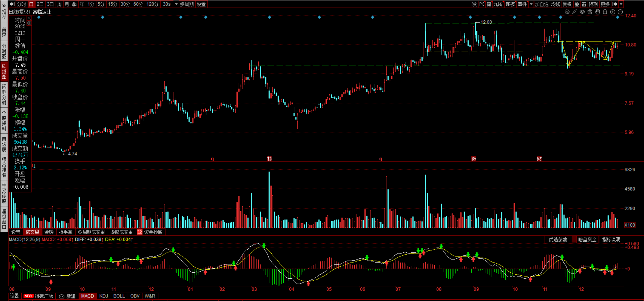
Task: Select the drawing pen tool icon
Action: (x=575, y=12)
